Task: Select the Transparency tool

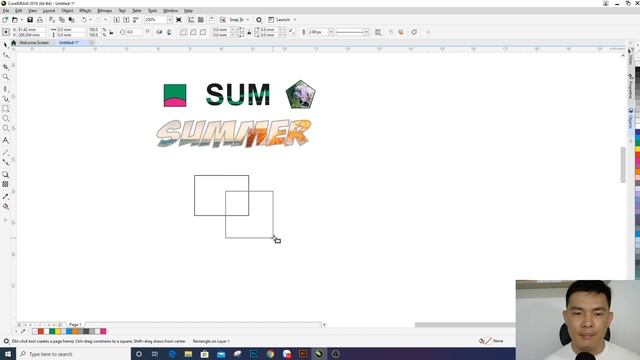Action: (6, 184)
